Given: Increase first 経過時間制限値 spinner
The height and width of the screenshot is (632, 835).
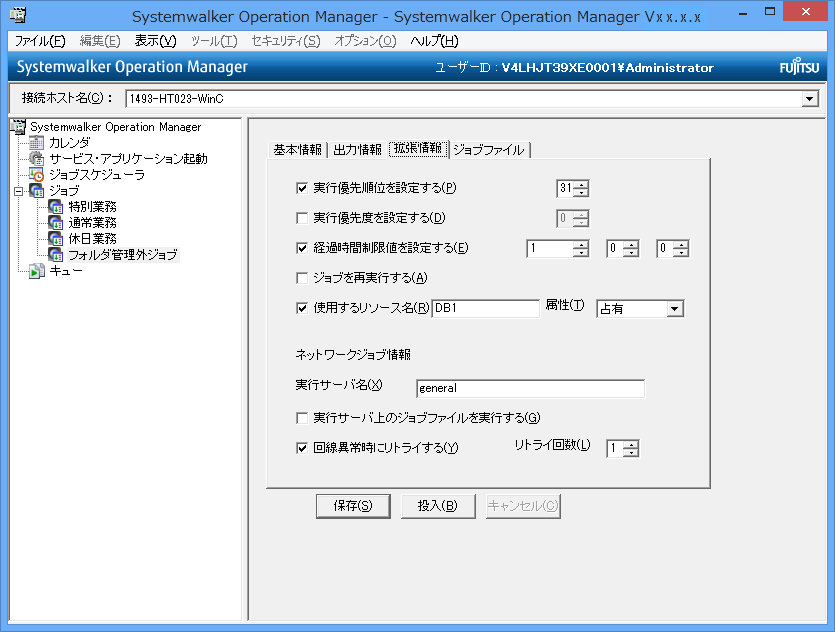Looking at the screenshot, I should tap(582, 245).
